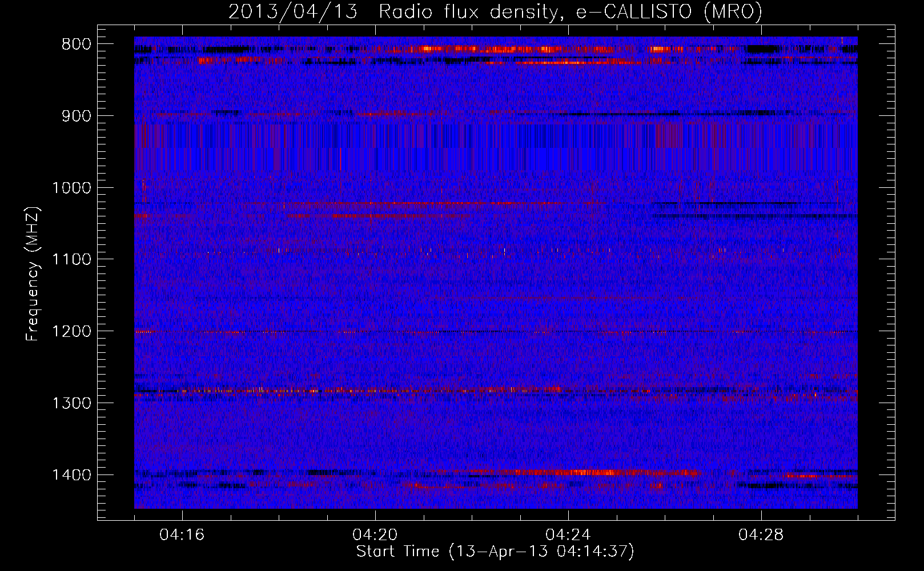Select the 1300 frequency axis label
The image size is (924, 571).
tap(71, 403)
